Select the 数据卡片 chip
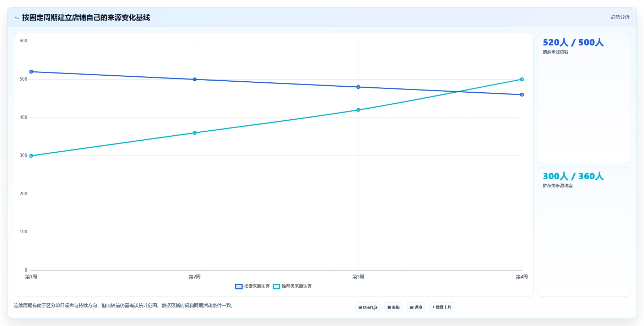The width and height of the screenshot is (644, 326). click(442, 307)
